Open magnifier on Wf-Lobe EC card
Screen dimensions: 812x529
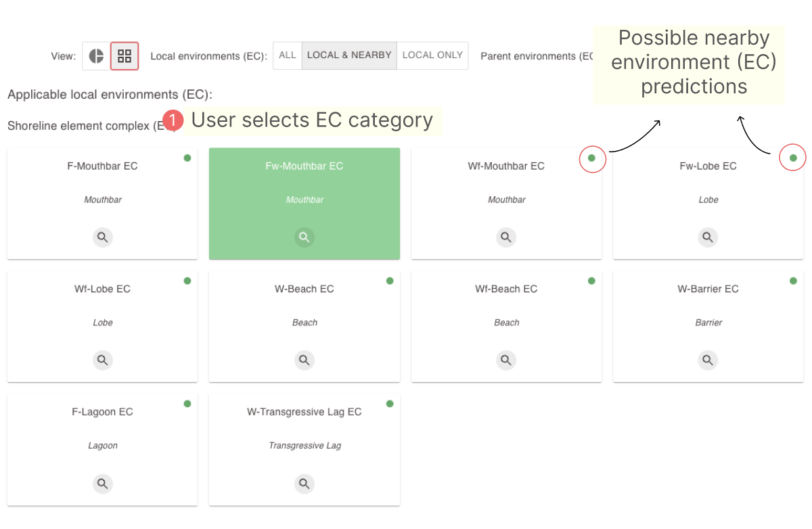[102, 361]
